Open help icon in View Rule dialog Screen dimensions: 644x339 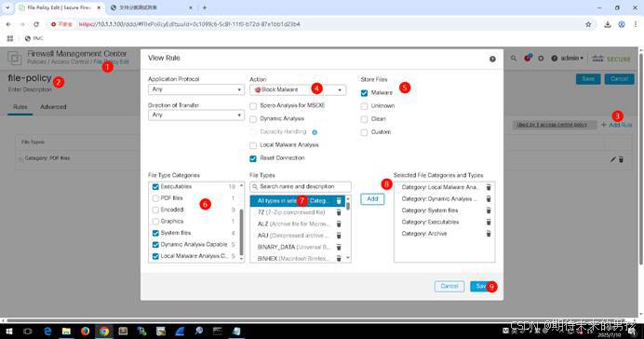coord(492,60)
